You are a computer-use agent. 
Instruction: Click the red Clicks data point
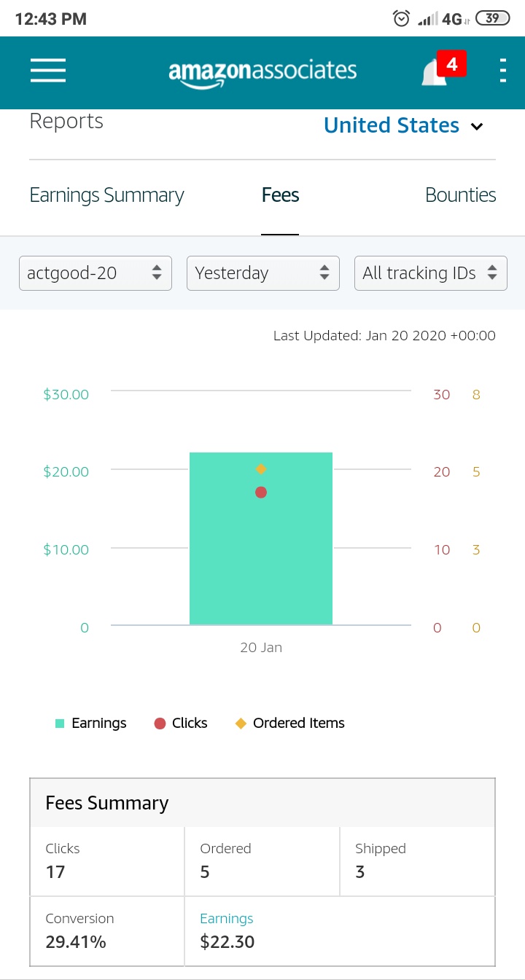261,493
